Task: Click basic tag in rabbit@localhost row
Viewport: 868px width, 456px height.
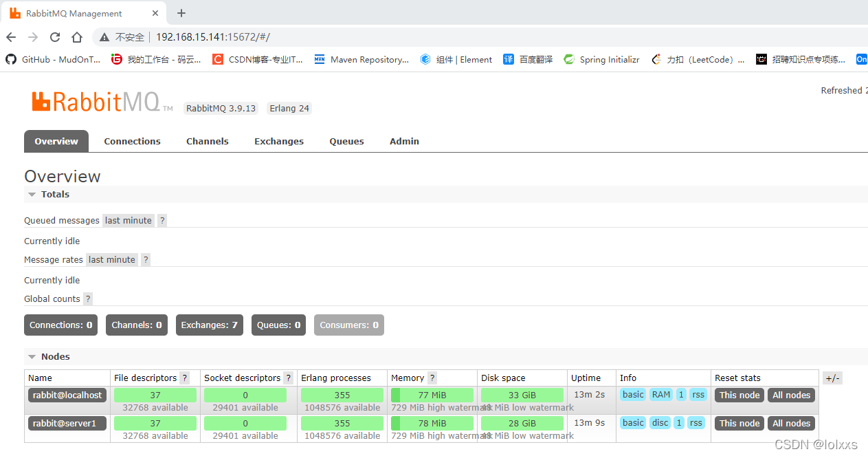Action: (x=633, y=395)
